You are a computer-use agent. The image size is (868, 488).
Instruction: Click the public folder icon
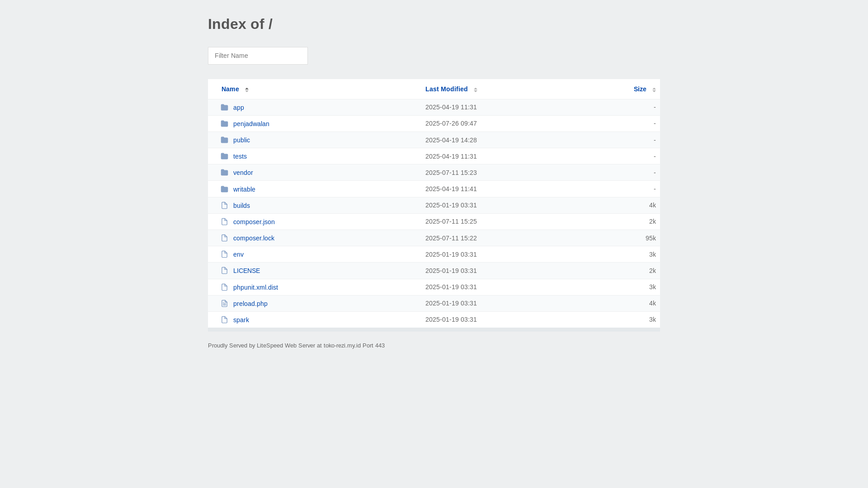click(x=224, y=140)
